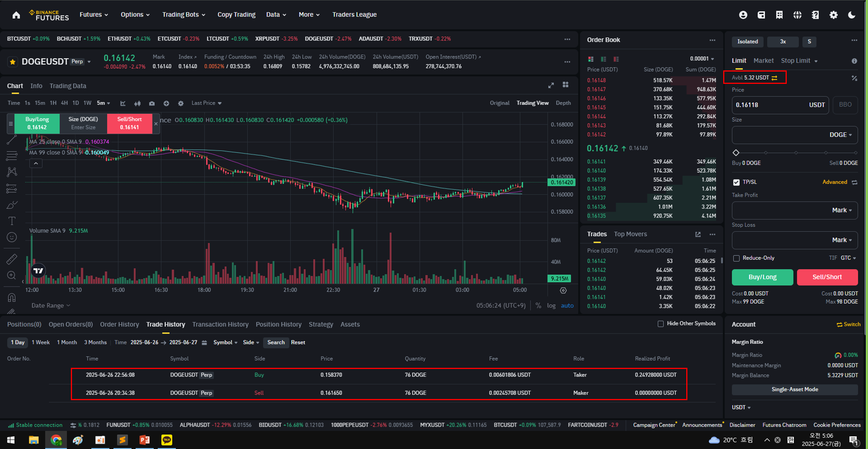
Task: Click the size percentage slider handle
Action: tap(736, 153)
